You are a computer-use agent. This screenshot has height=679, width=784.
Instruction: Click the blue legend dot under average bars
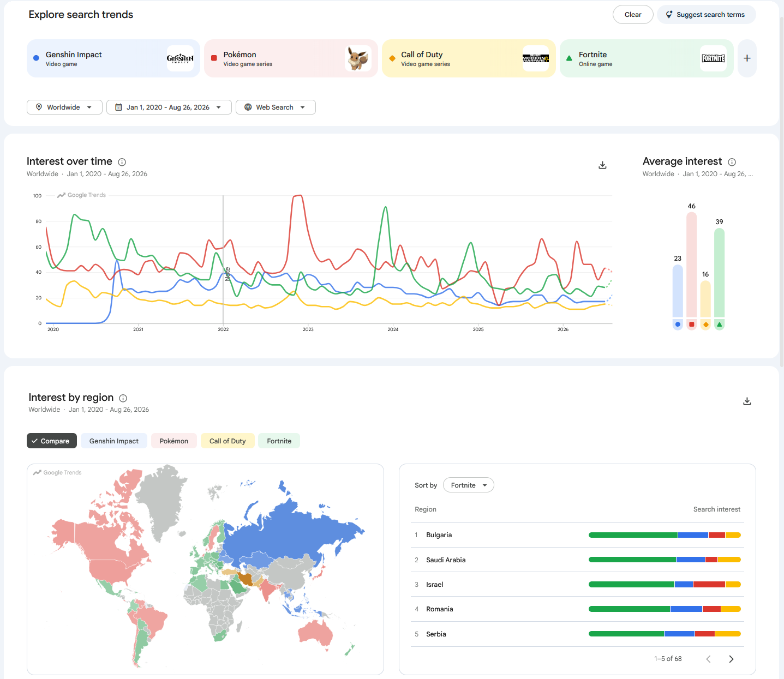click(x=678, y=325)
